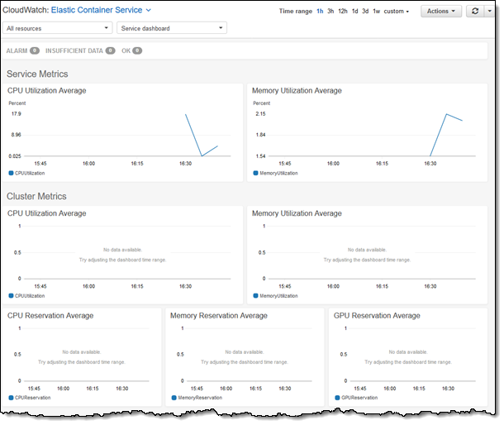Image resolution: width=504 pixels, height=425 pixels.
Task: Select the 3d time range
Action: pyautogui.click(x=365, y=12)
